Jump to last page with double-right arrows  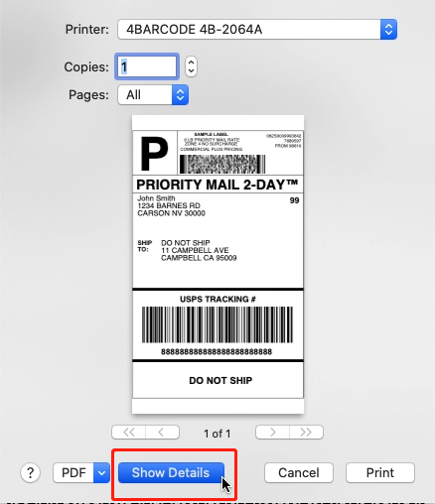tap(306, 433)
